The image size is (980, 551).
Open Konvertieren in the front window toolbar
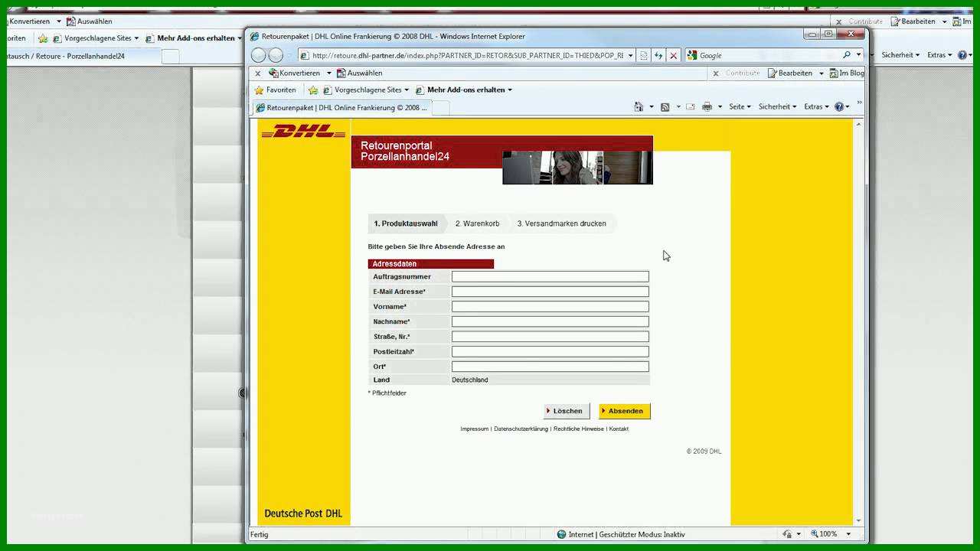click(295, 73)
